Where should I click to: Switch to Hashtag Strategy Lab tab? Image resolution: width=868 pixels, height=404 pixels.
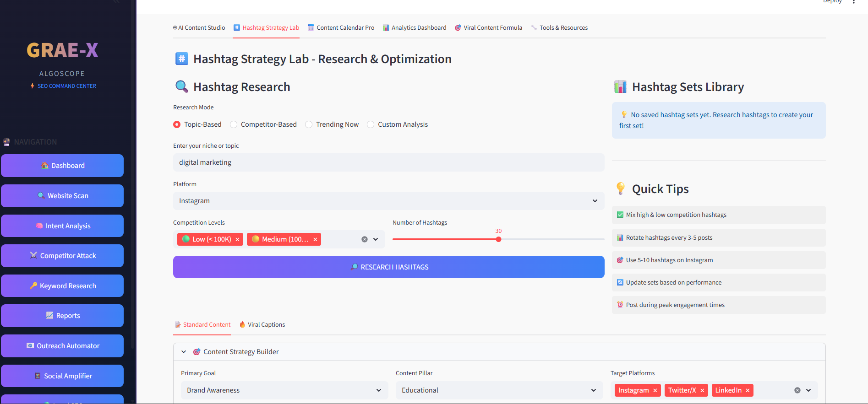[x=266, y=27]
